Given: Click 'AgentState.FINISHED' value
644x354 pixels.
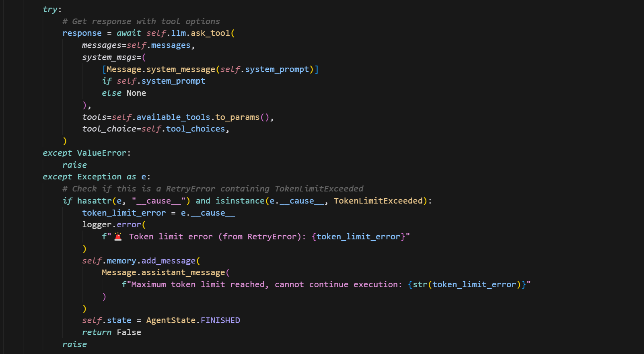Looking at the screenshot, I should (193, 320).
